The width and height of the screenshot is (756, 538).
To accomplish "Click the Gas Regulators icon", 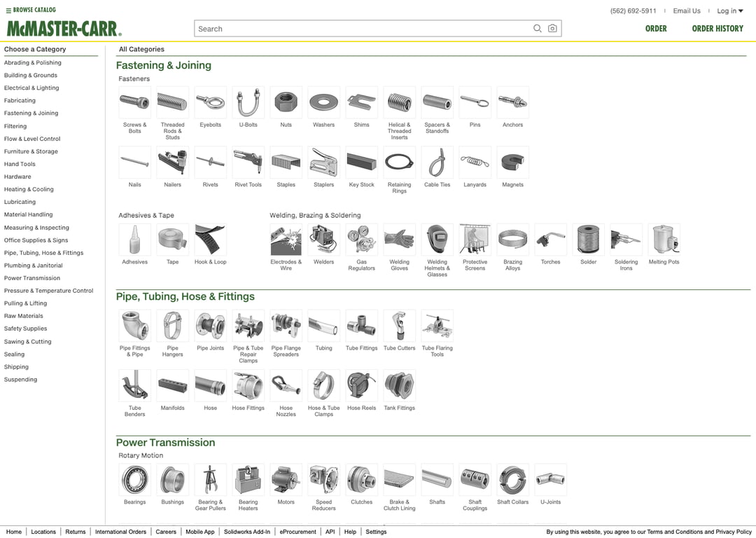I will coord(361,240).
